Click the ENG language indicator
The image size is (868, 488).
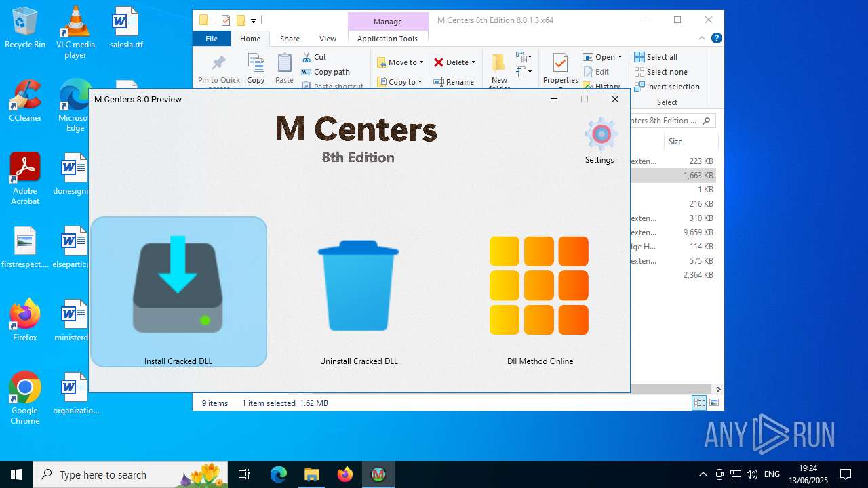(x=772, y=474)
